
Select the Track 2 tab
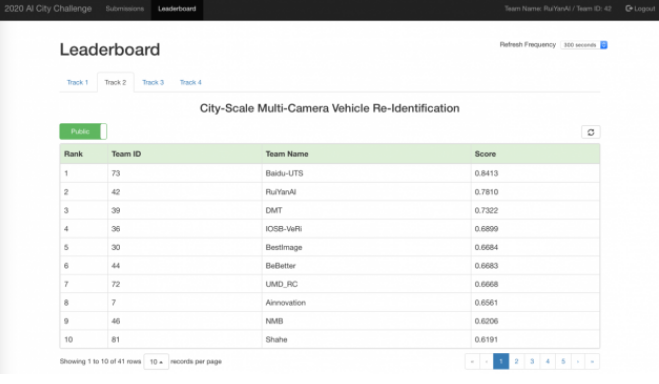[115, 82]
